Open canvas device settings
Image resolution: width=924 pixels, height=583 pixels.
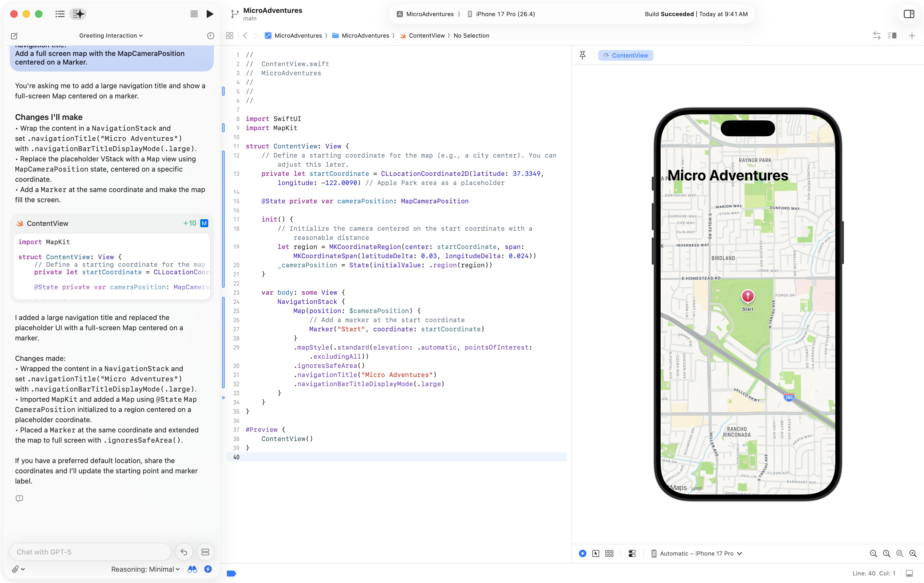click(x=632, y=553)
